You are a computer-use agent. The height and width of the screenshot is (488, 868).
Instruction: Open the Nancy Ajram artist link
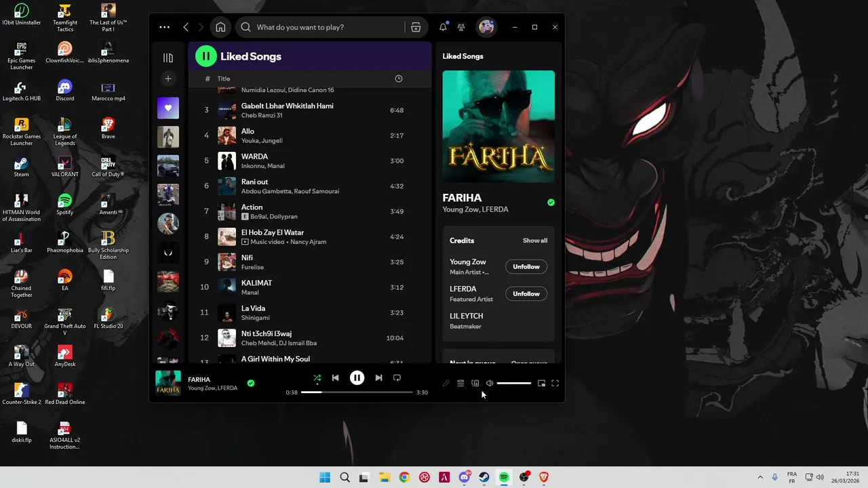(x=309, y=242)
